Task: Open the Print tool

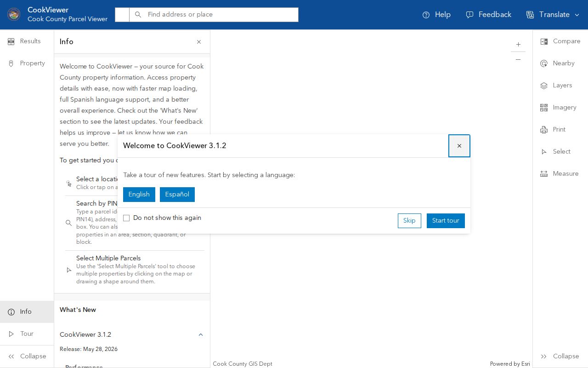Action: [560, 130]
